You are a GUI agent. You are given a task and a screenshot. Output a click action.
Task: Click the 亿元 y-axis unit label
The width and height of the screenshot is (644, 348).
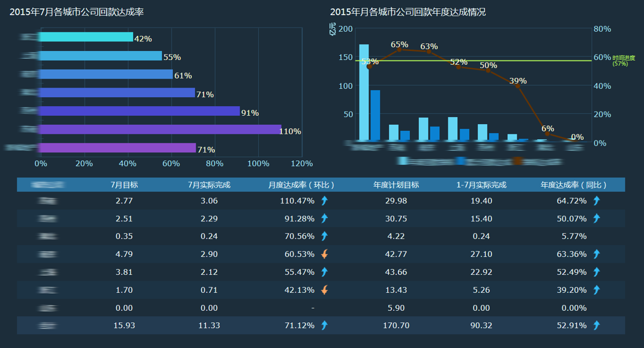click(x=333, y=29)
